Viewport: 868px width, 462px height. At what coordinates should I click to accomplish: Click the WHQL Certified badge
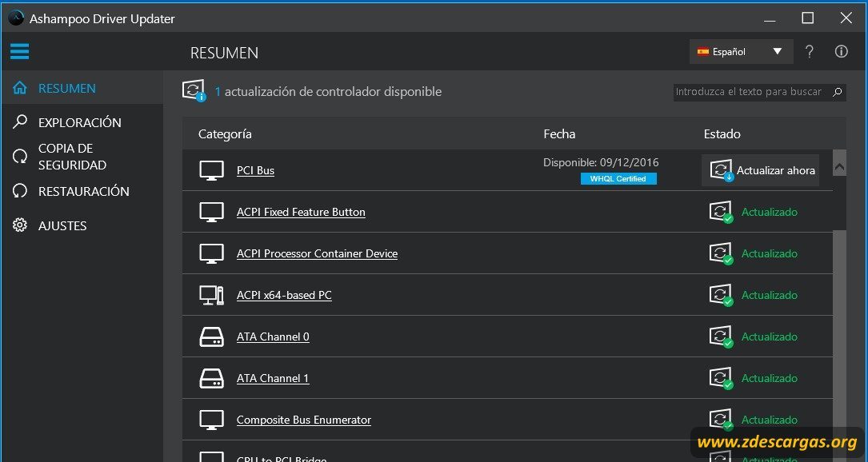point(618,179)
